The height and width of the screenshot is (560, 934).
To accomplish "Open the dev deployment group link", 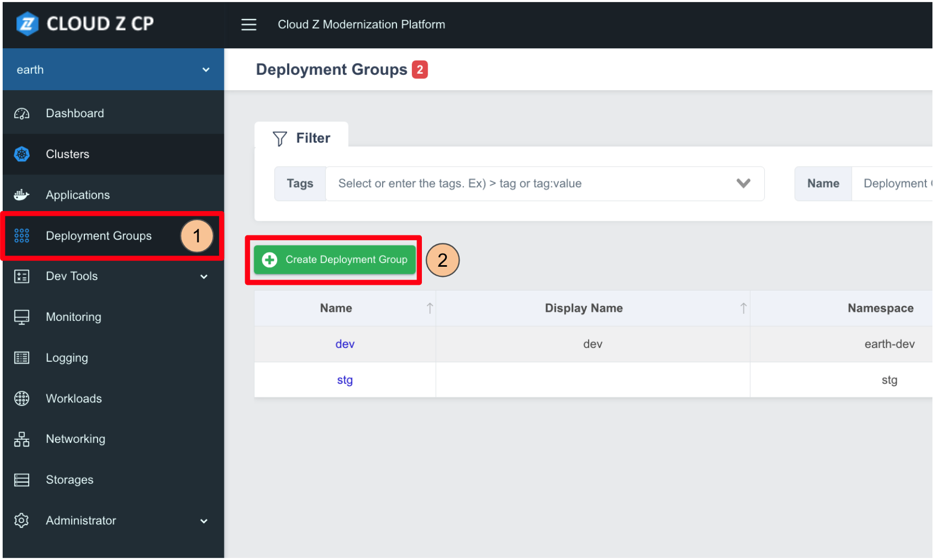I will click(345, 344).
